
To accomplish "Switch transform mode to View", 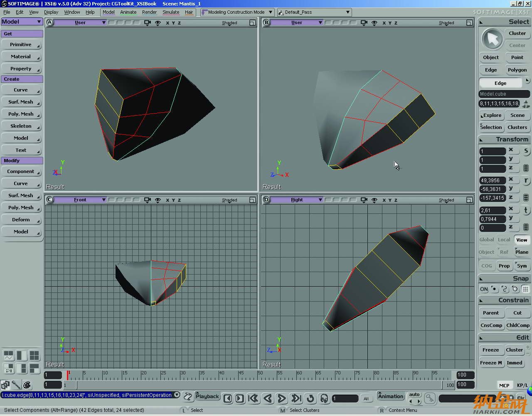I will pyautogui.click(x=522, y=240).
